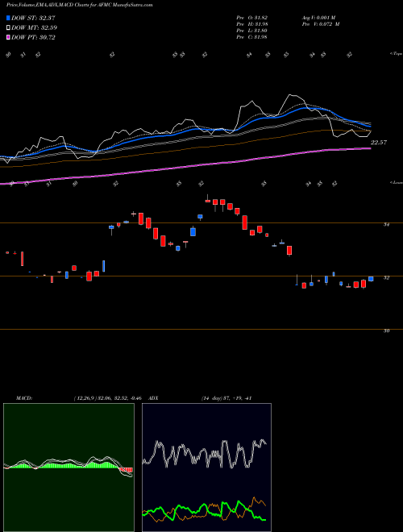Click the 'Pre O: 31.82' open value
Screen dimensions: 403x532
click(252, 18)
